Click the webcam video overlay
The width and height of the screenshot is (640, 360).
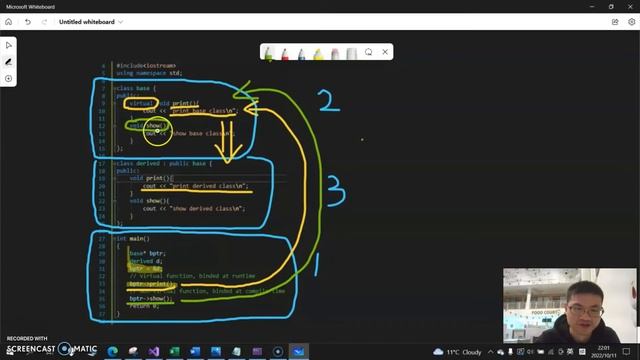point(569,305)
